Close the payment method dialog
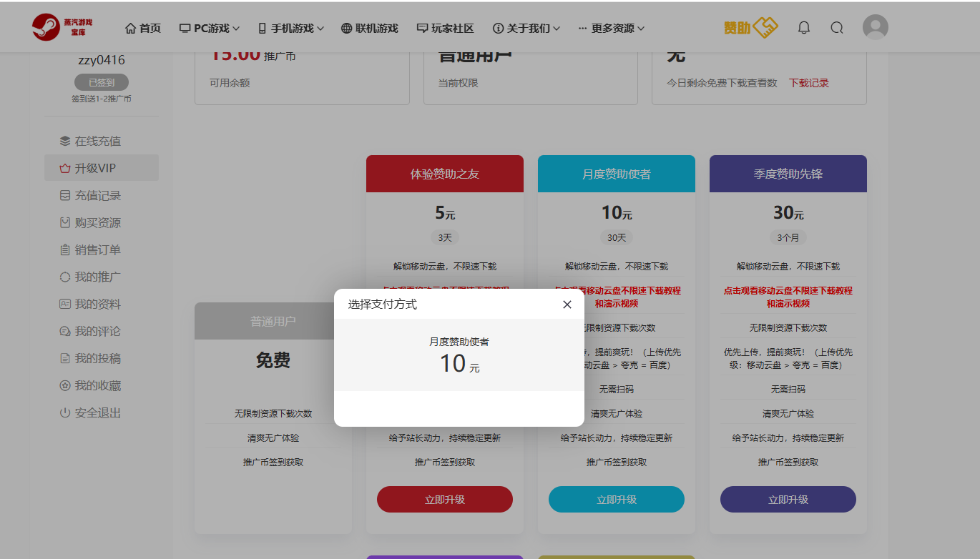 pos(567,305)
